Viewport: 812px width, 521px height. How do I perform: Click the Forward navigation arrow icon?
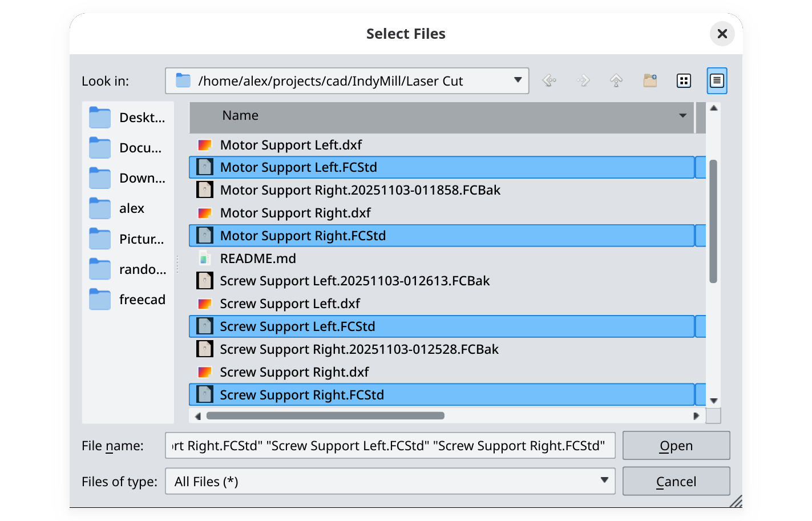(583, 80)
